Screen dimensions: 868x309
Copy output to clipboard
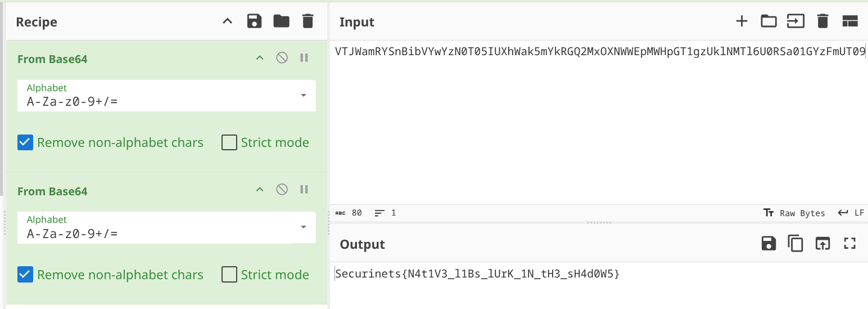[x=795, y=243]
